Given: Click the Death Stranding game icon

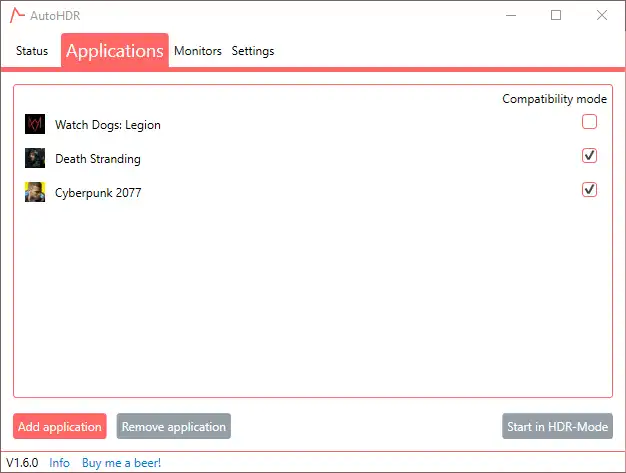Looking at the screenshot, I should click(35, 158).
